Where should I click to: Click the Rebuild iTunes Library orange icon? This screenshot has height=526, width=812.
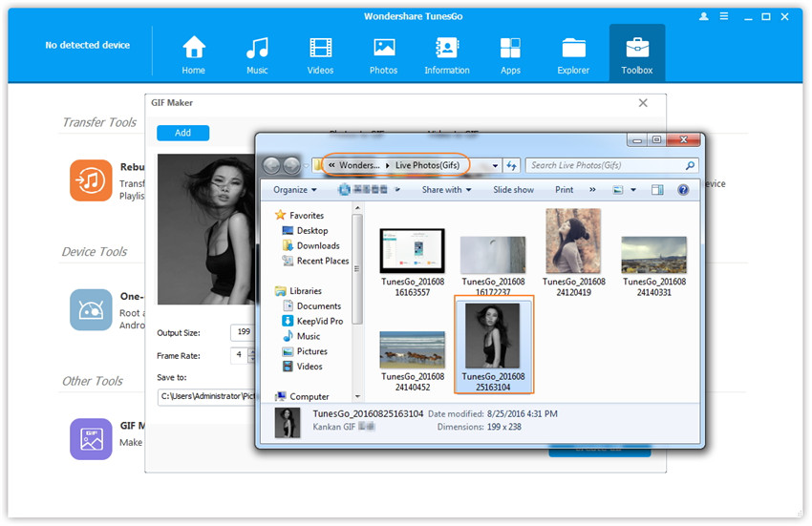91,180
